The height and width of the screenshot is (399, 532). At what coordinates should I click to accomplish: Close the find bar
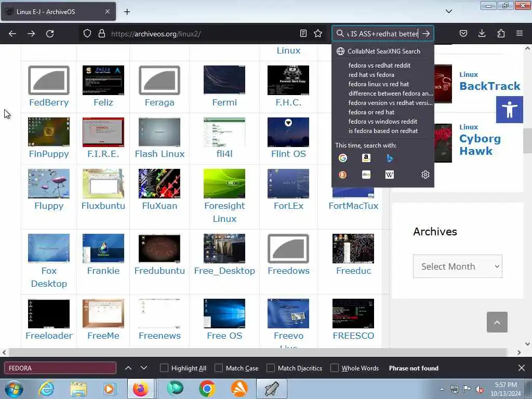coord(522,368)
